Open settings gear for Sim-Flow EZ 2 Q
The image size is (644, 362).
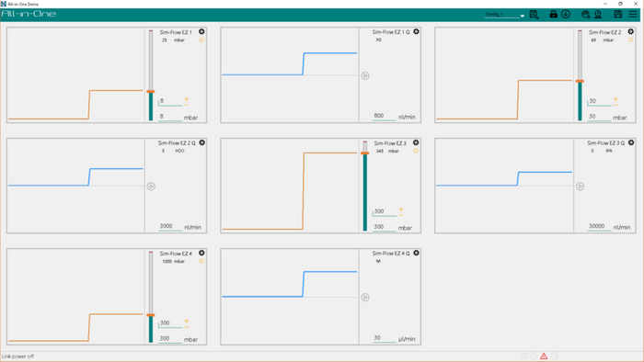pos(202,142)
